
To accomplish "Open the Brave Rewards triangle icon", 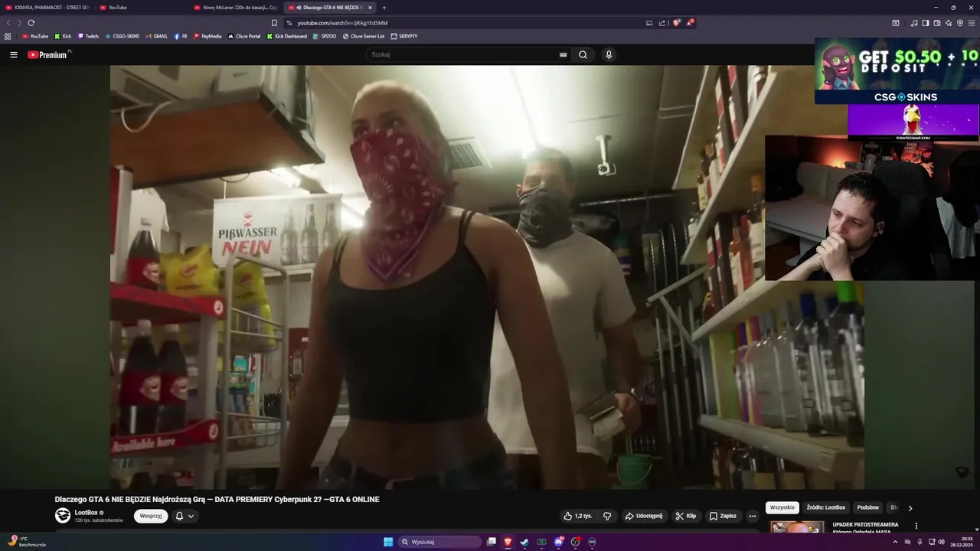I will pos(690,23).
